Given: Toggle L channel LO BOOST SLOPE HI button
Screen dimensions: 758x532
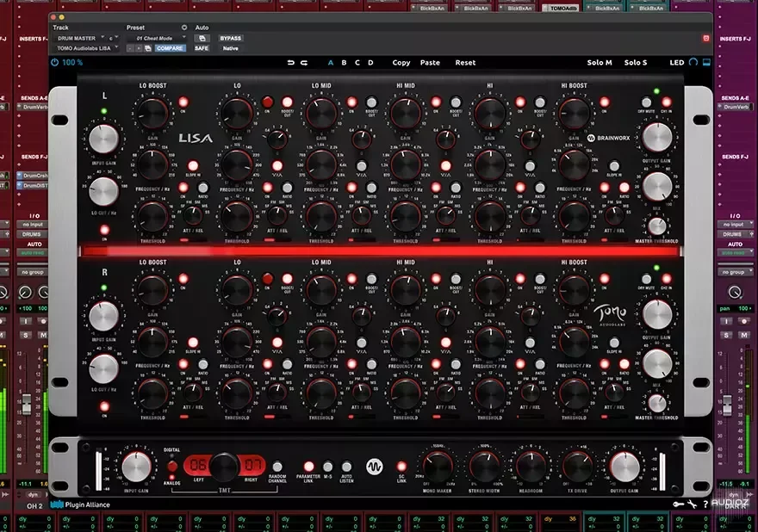Looking at the screenshot, I should click(x=193, y=166).
